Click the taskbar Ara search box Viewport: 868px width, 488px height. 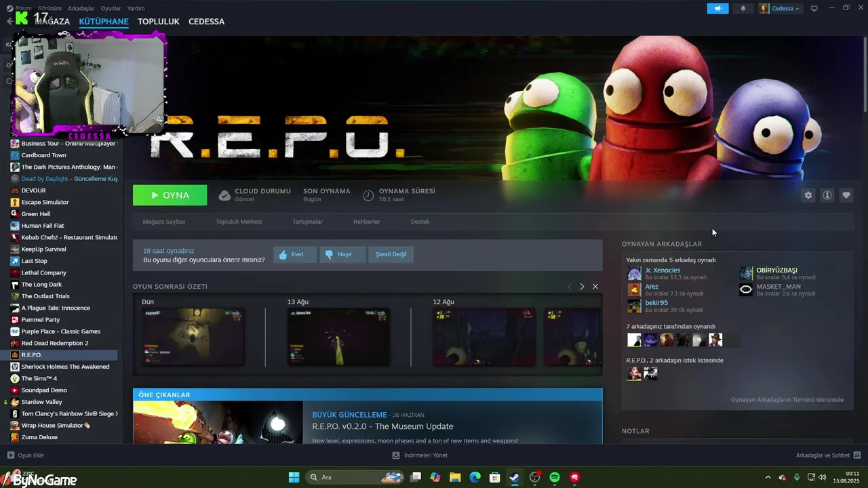click(356, 477)
